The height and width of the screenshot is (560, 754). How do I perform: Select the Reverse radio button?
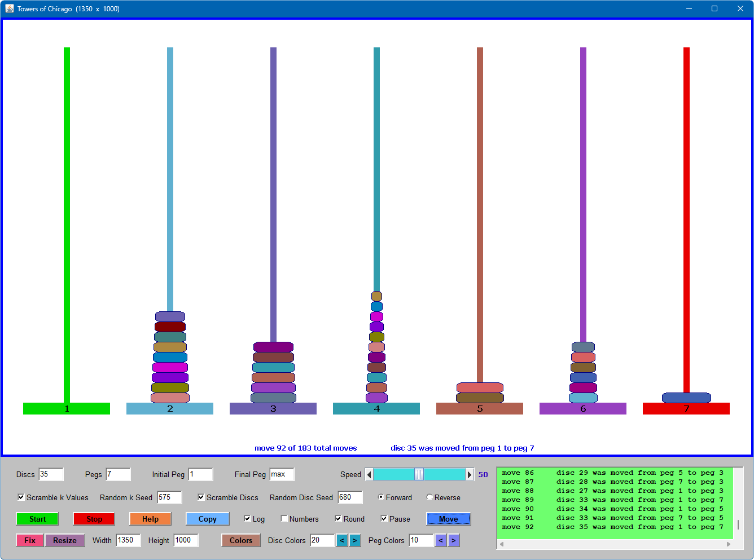click(429, 497)
